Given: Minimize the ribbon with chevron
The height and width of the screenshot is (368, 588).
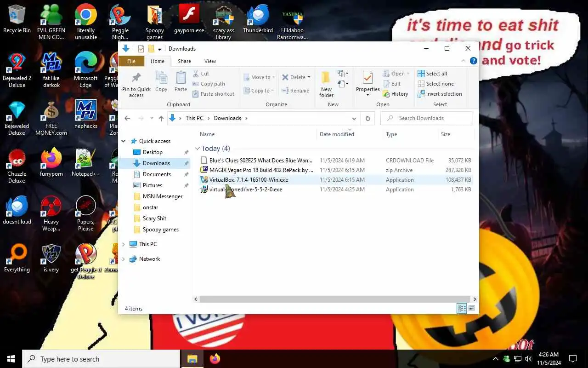Looking at the screenshot, I should 463,61.
